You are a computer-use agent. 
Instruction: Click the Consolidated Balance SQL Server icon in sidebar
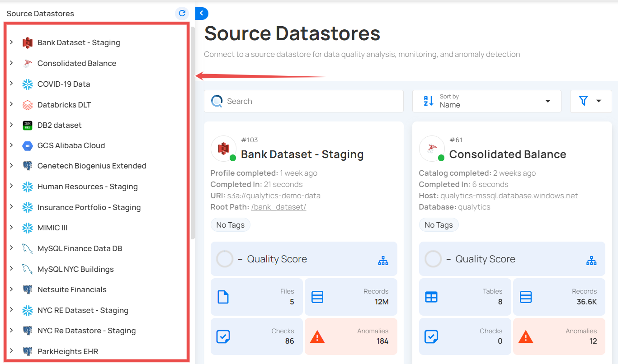(28, 64)
